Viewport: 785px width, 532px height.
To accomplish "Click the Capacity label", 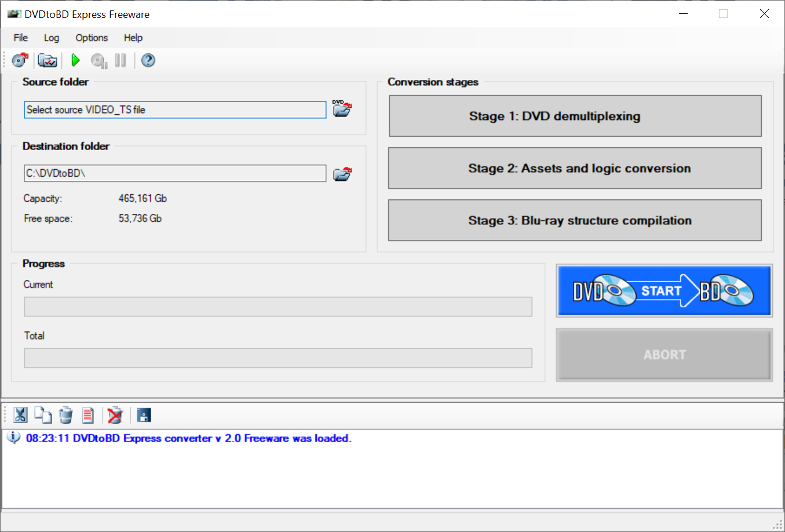I will [x=43, y=198].
